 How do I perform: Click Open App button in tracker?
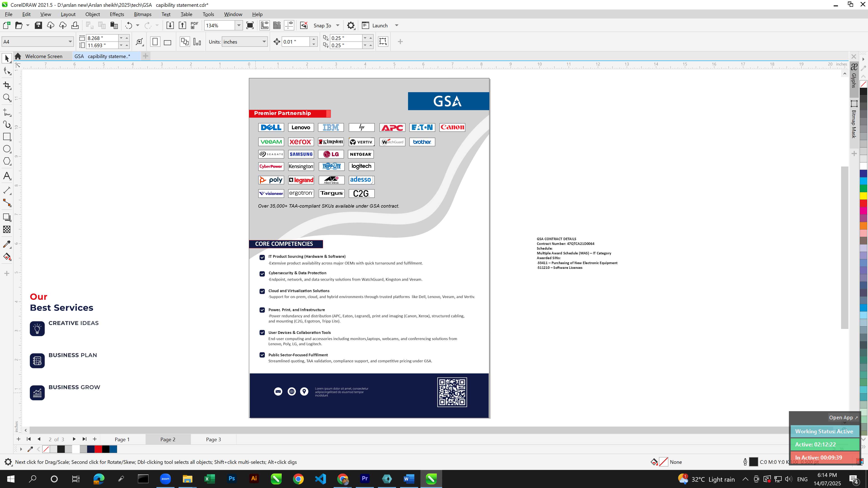843,418
